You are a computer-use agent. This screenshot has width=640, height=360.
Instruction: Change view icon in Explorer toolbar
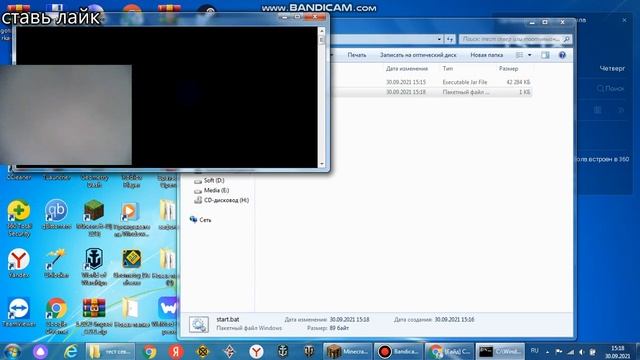pos(519,55)
